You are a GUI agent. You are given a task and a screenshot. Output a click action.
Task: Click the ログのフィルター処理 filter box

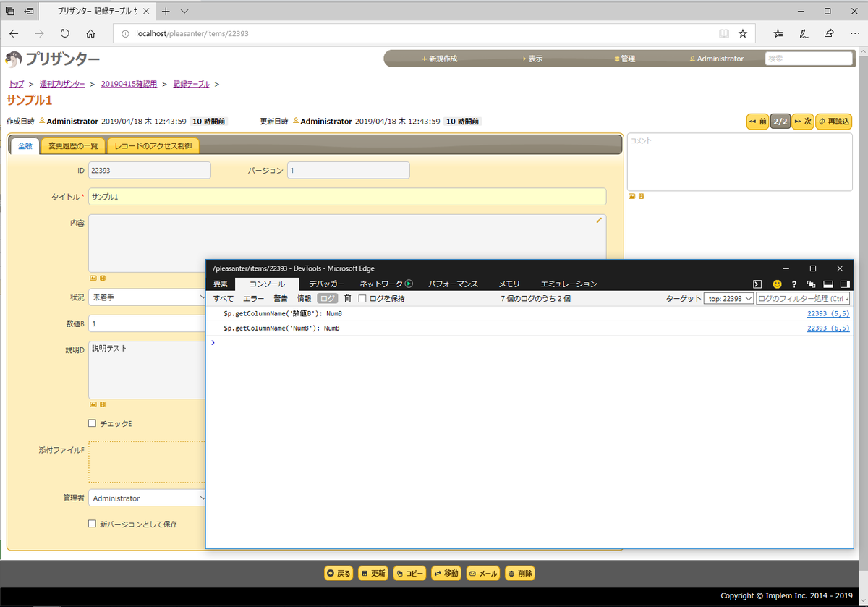point(803,298)
